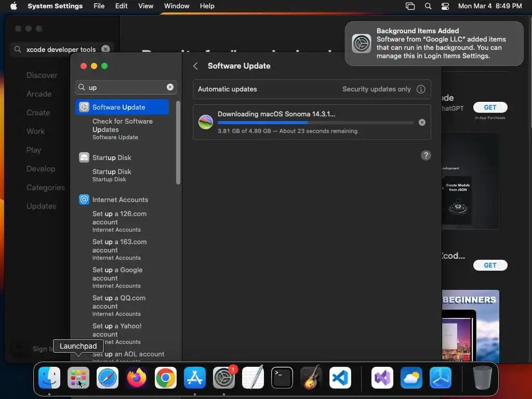The height and width of the screenshot is (399, 532).
Task: Launch Safari from the Dock
Action: click(x=108, y=378)
